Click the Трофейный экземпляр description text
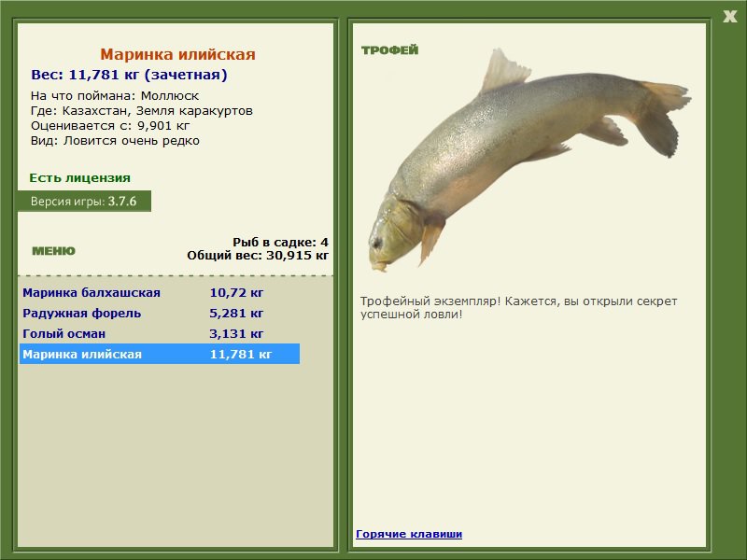Image resolution: width=747 pixels, height=560 pixels. [518, 308]
